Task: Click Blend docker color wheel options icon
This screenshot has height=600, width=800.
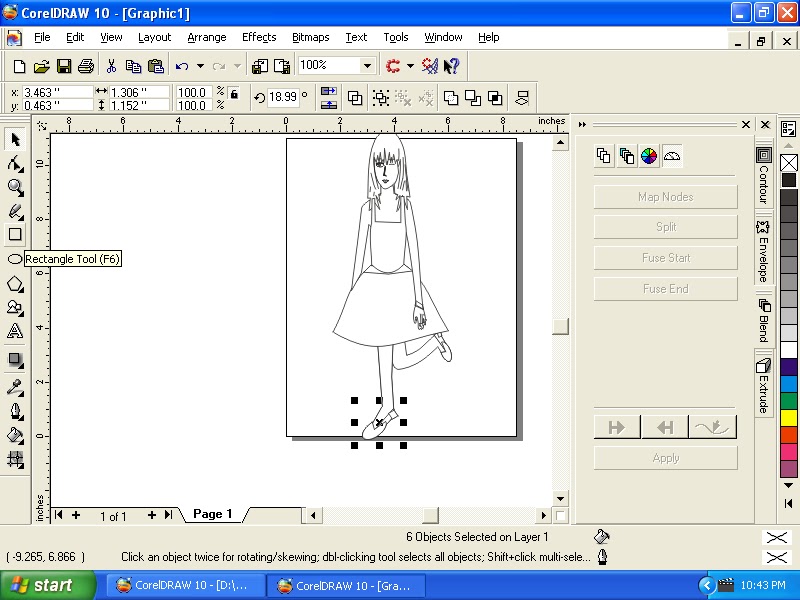Action: click(649, 156)
